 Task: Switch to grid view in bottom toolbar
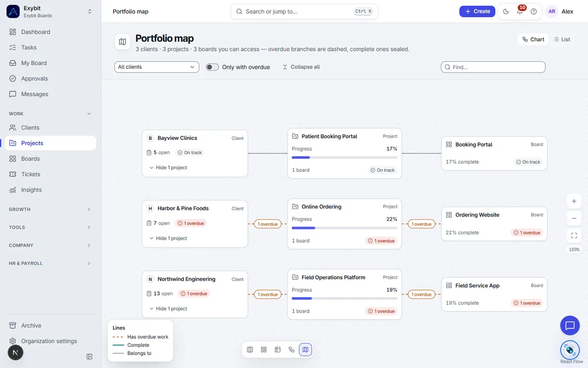pyautogui.click(x=264, y=349)
